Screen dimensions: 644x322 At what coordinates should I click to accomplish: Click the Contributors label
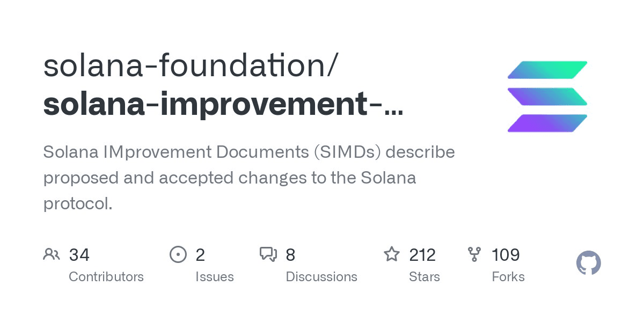click(106, 277)
